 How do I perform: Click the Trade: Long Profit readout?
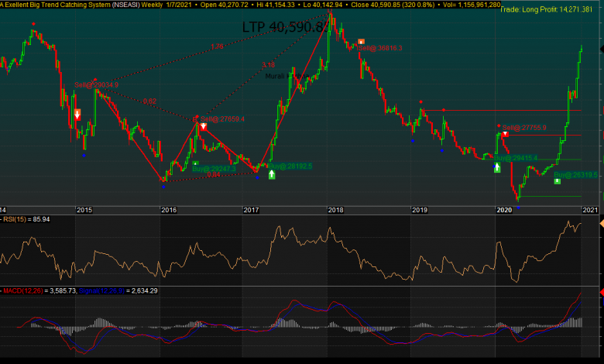pyautogui.click(x=546, y=9)
